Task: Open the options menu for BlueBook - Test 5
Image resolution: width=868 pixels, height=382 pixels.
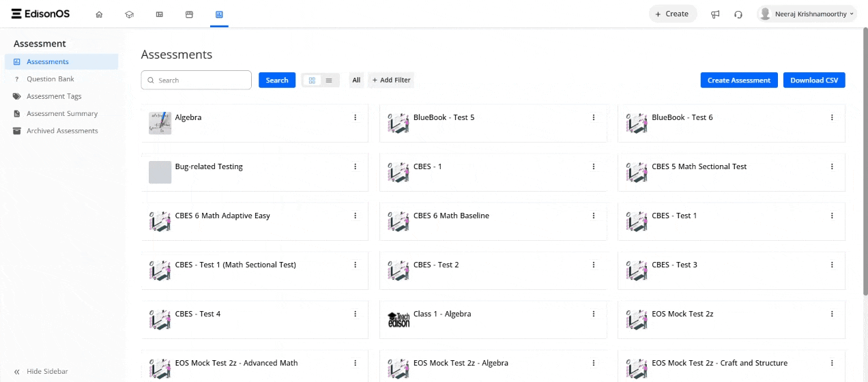Action: 594,117
